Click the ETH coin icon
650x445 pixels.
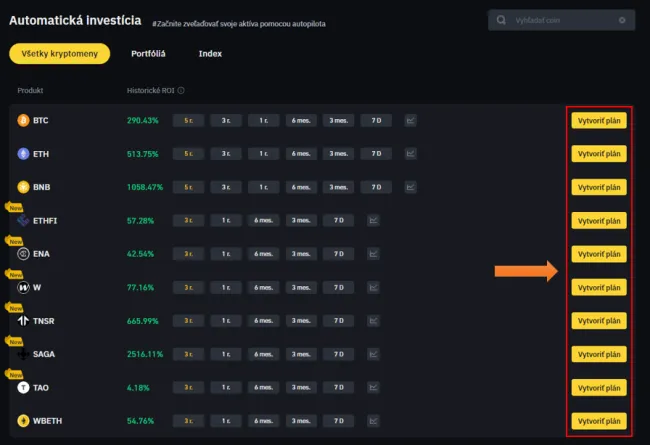(x=23, y=154)
